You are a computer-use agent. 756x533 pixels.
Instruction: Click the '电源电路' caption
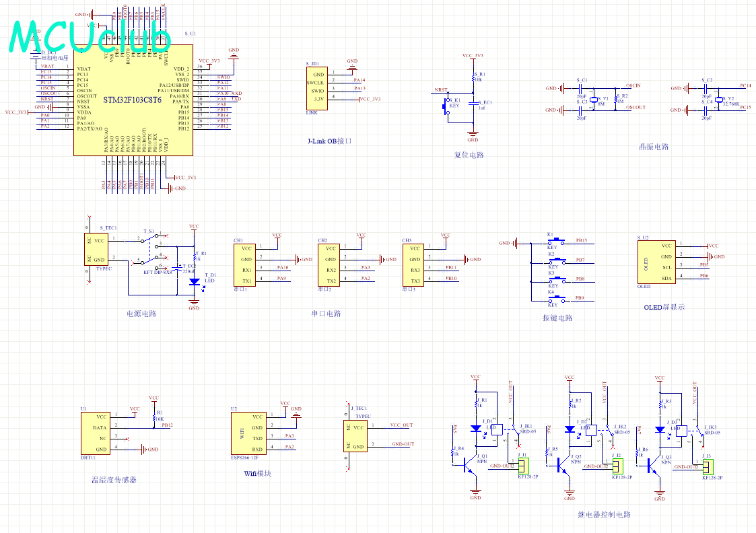(141, 314)
